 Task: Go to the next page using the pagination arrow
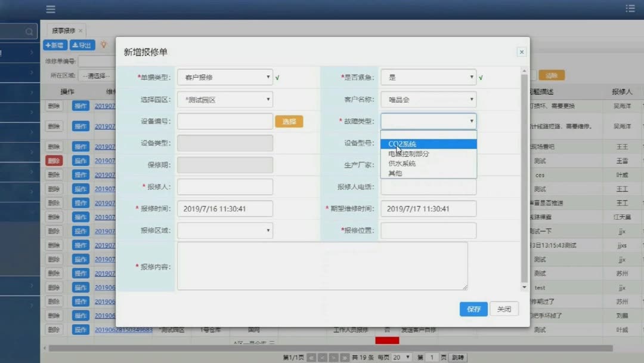tap(333, 356)
